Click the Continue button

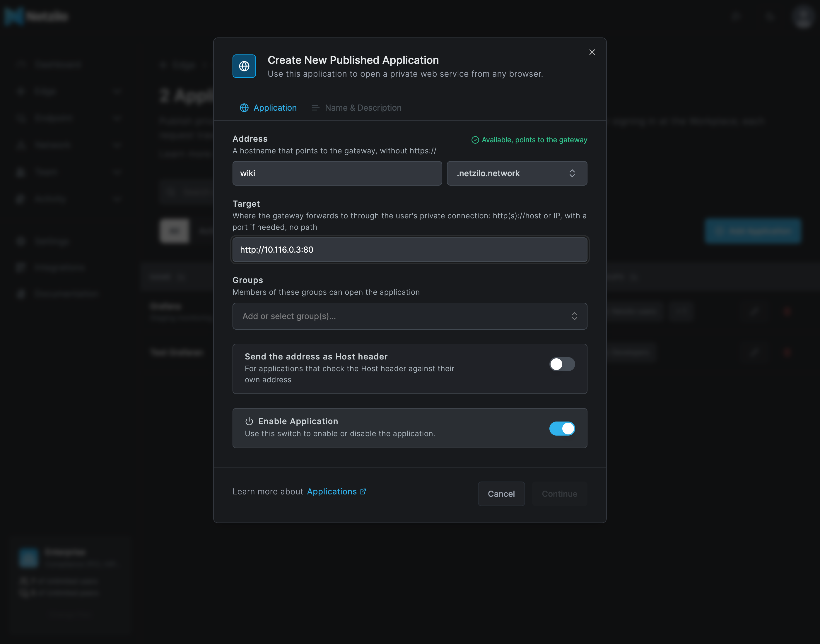click(559, 494)
